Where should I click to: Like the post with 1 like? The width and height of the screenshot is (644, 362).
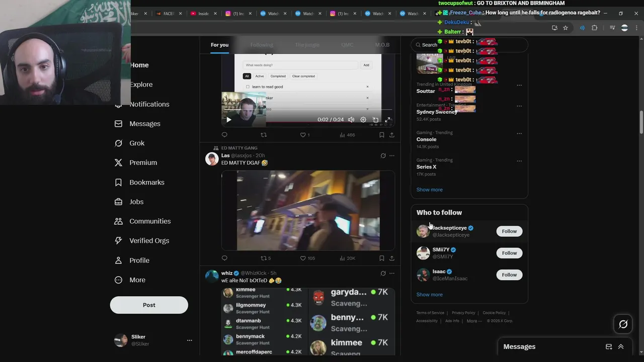(304, 135)
